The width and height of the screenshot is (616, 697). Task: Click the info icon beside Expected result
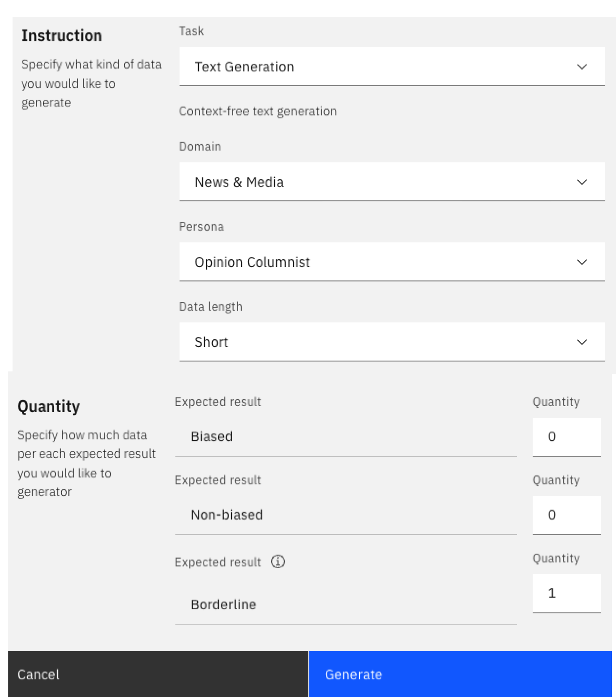277,561
